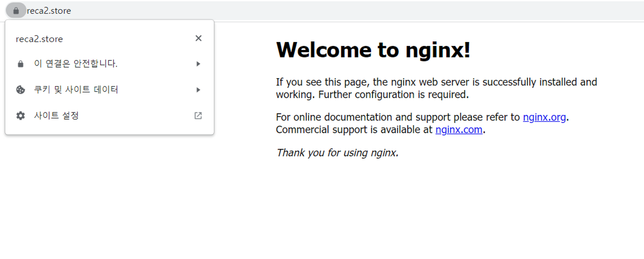Click the external link icon beside 사이트 설정
Image resolution: width=644 pixels, height=259 pixels.
[x=198, y=116]
